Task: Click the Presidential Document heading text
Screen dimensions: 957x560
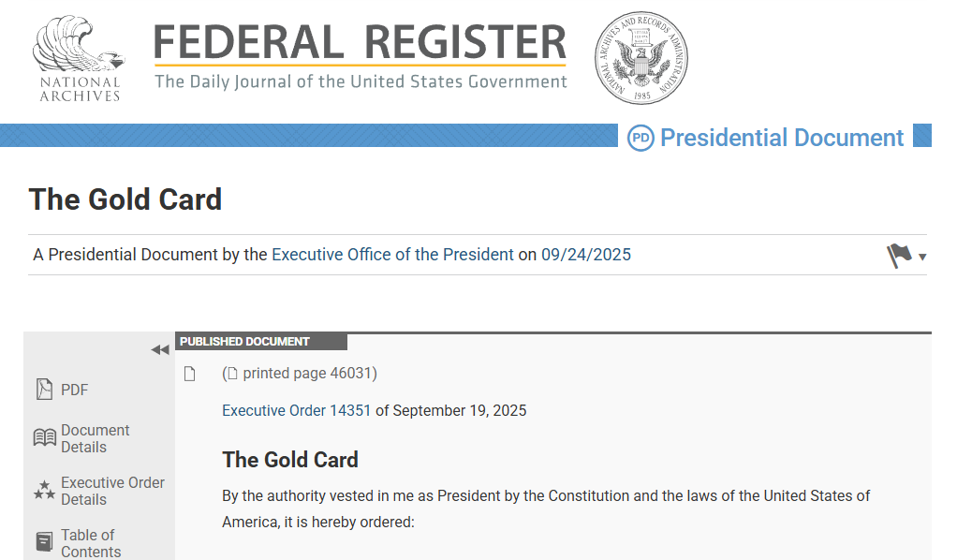Action: point(782,138)
